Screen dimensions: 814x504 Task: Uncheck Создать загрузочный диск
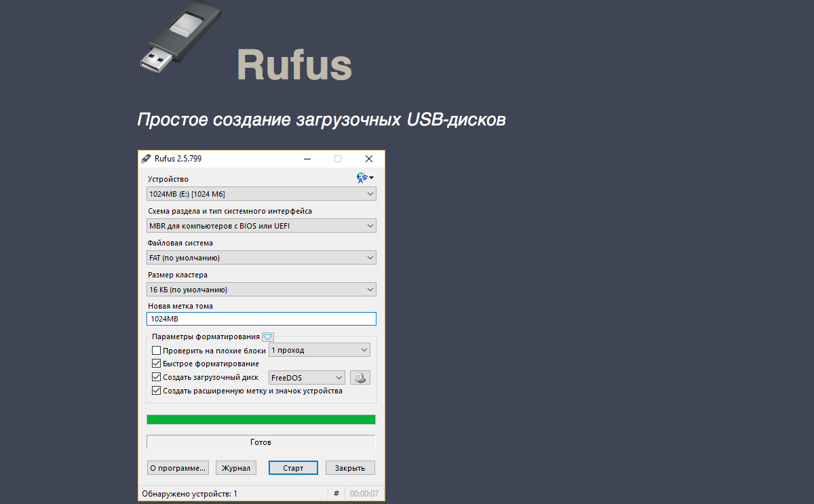[x=156, y=376]
